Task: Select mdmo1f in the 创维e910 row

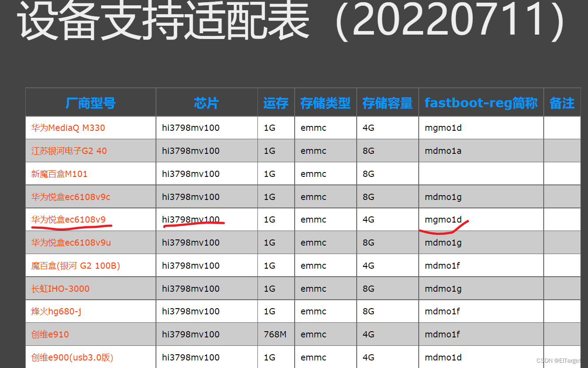Action: click(442, 334)
